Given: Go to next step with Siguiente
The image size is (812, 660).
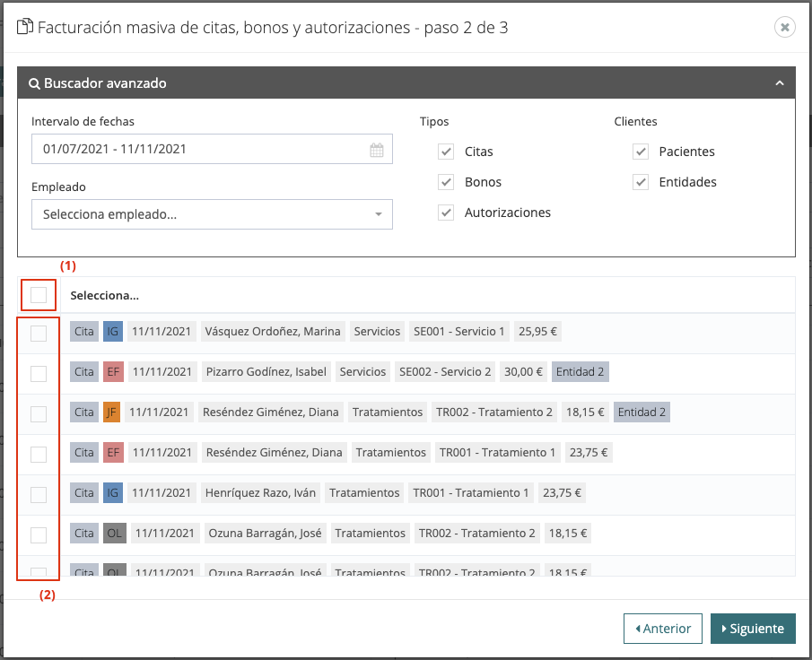Looking at the screenshot, I should [753, 629].
